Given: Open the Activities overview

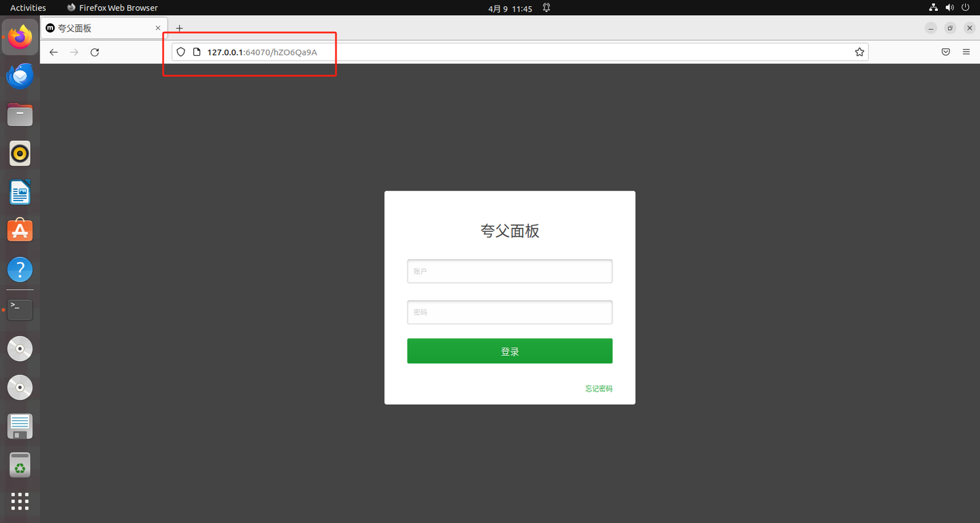Looking at the screenshot, I should point(27,7).
